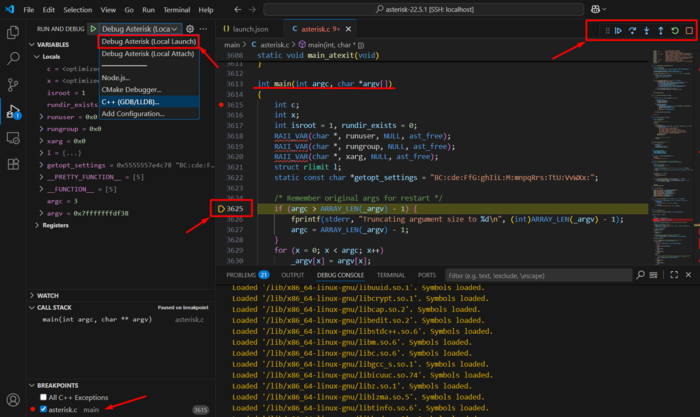
Task: Expand the WATCH section
Action: [x=48, y=295]
